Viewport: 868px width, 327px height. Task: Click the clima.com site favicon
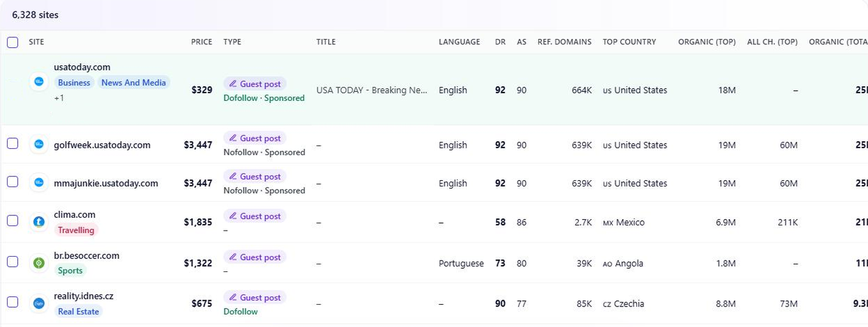click(x=39, y=222)
